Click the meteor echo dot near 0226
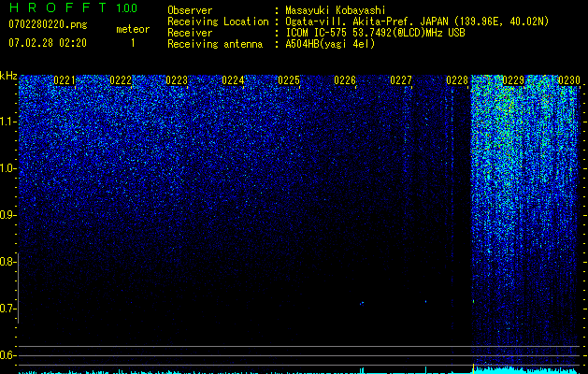Screen dimensions: 588x374 362,303
